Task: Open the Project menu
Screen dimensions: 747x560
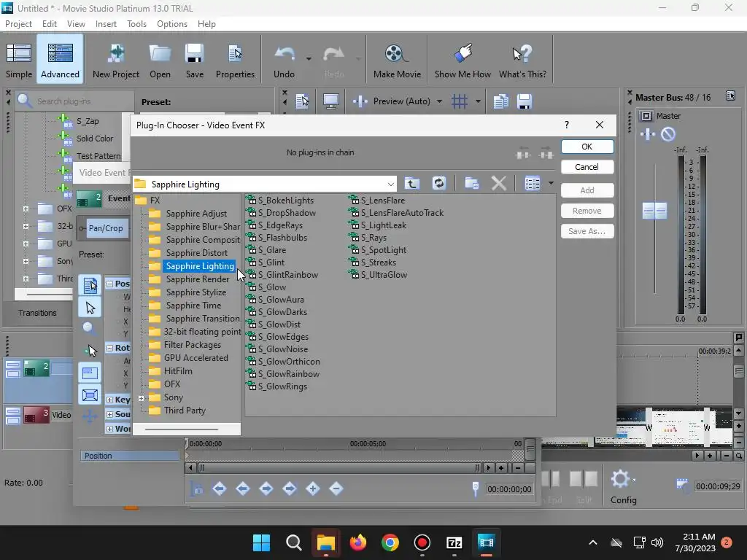Action: (18, 24)
